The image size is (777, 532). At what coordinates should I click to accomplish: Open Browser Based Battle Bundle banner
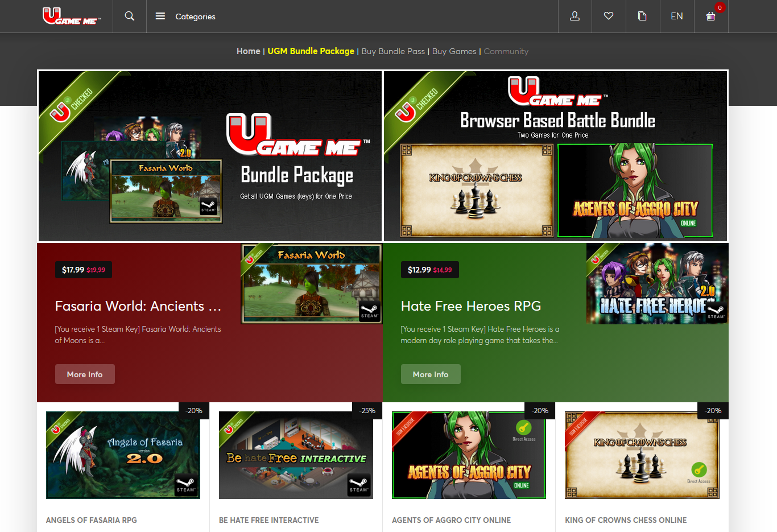point(556,156)
